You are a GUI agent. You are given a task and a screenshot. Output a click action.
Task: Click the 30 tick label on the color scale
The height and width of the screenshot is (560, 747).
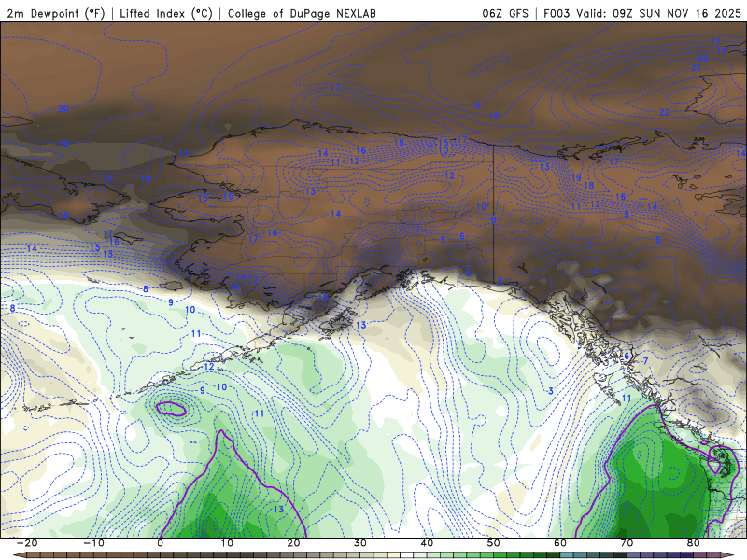(x=360, y=543)
